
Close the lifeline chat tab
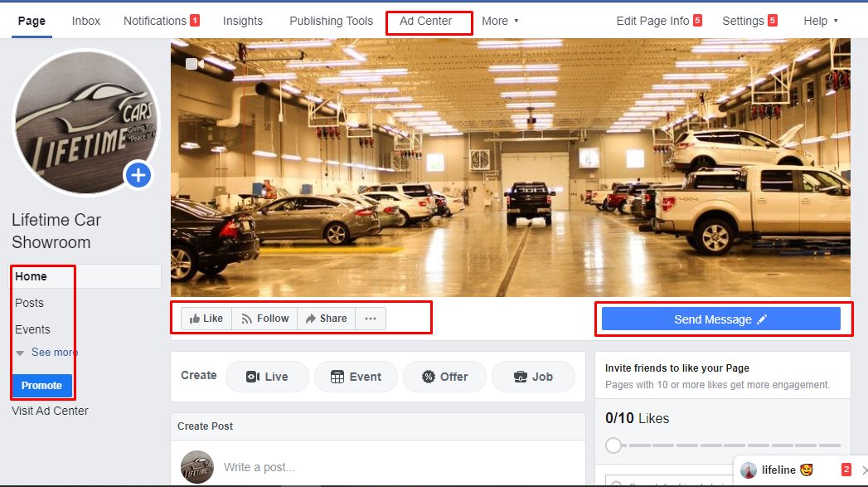(864, 470)
